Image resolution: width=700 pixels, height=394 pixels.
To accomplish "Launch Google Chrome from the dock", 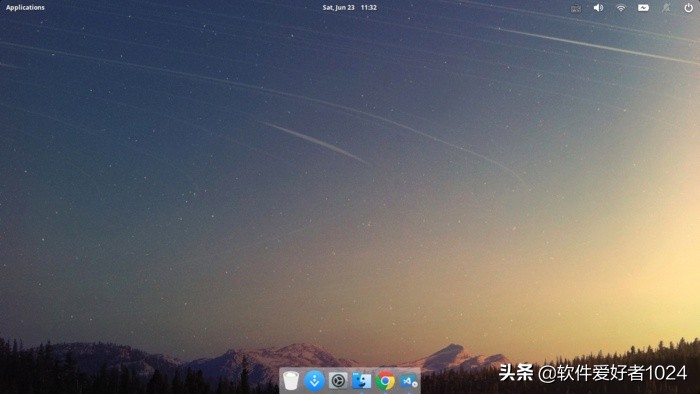I will coord(385,381).
